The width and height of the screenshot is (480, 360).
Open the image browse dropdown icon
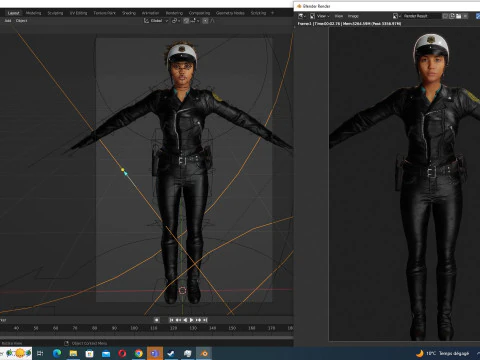396,16
